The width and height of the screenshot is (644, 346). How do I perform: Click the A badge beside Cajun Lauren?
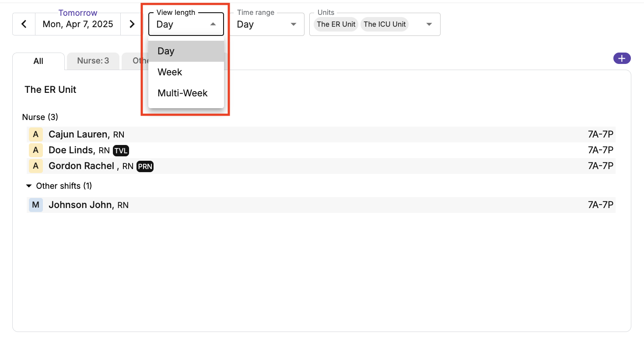point(35,134)
